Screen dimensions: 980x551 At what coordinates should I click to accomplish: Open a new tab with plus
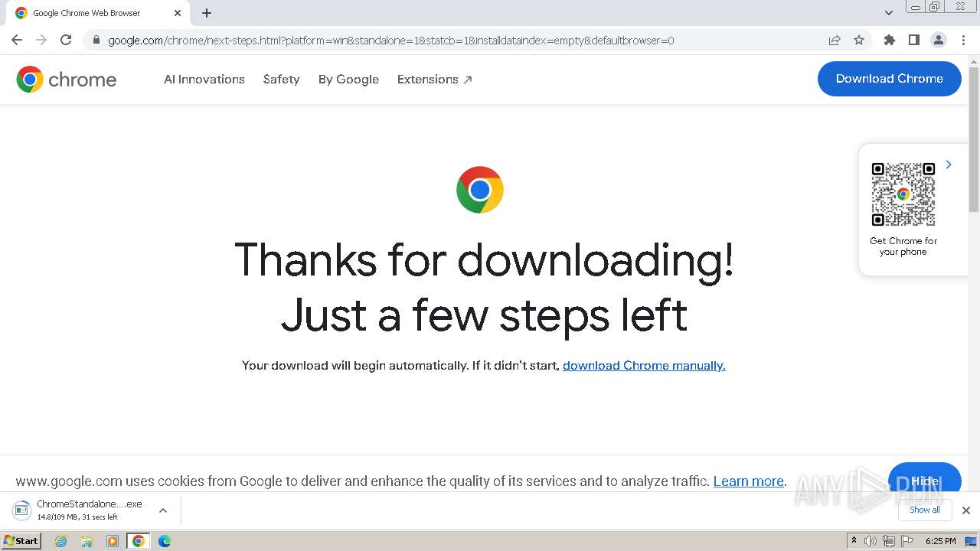pyautogui.click(x=207, y=13)
